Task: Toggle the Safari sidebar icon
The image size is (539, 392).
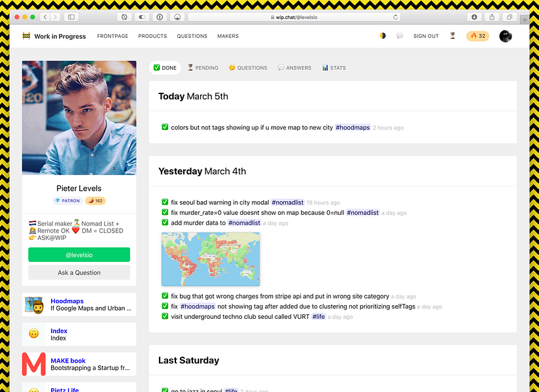Action: [x=71, y=17]
